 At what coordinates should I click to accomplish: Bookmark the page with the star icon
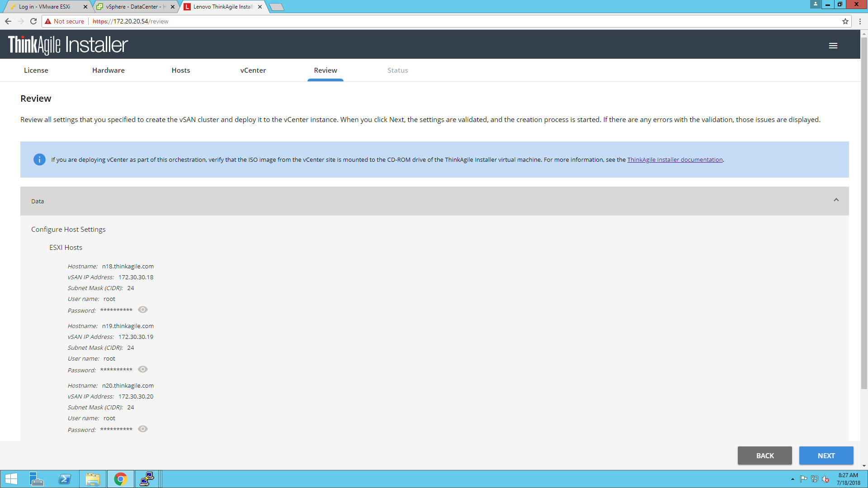click(x=845, y=21)
